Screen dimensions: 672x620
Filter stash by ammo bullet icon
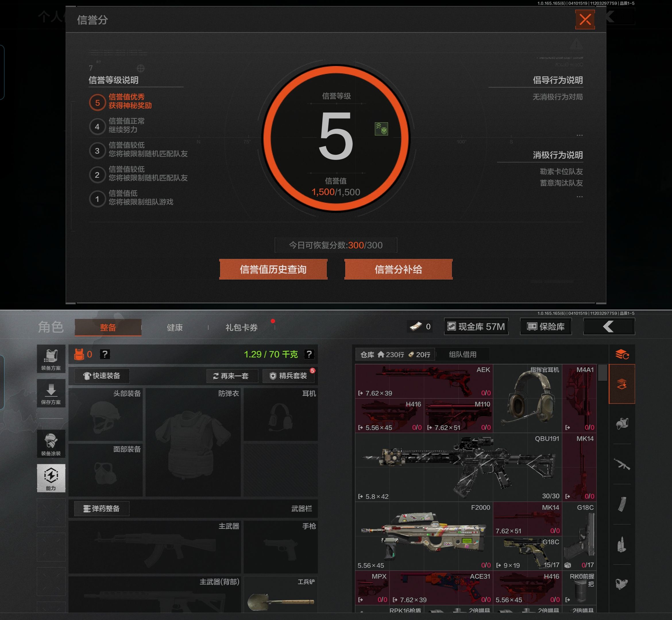(622, 544)
